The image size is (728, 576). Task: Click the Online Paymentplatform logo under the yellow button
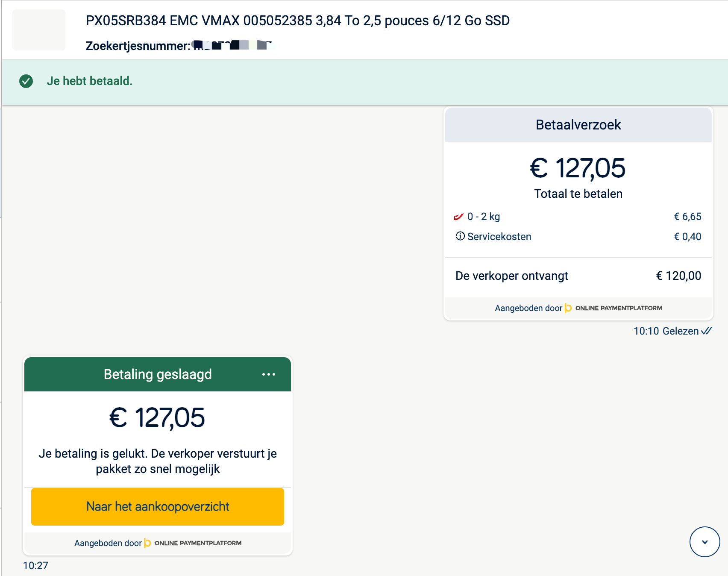coord(193,543)
